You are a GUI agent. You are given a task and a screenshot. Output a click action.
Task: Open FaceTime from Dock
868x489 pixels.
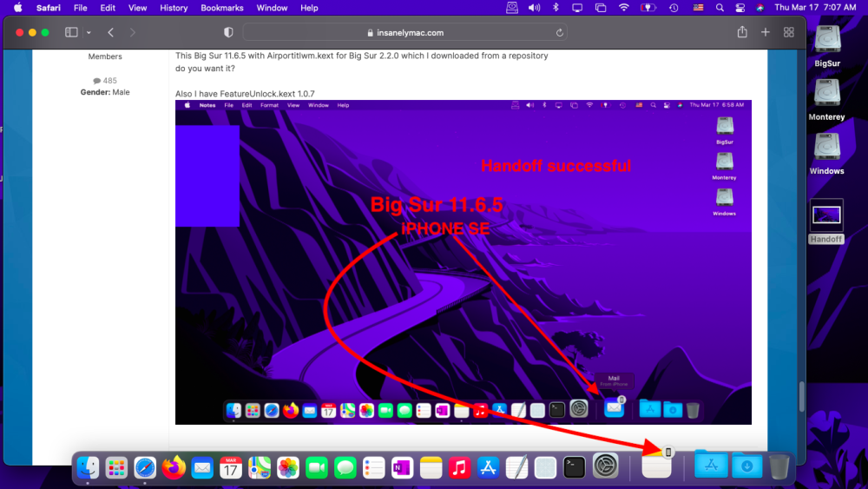click(317, 467)
